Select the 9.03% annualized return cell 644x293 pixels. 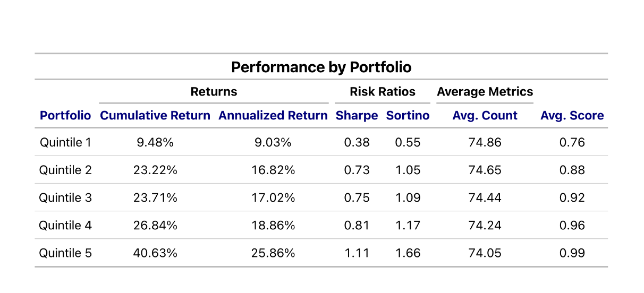(273, 142)
